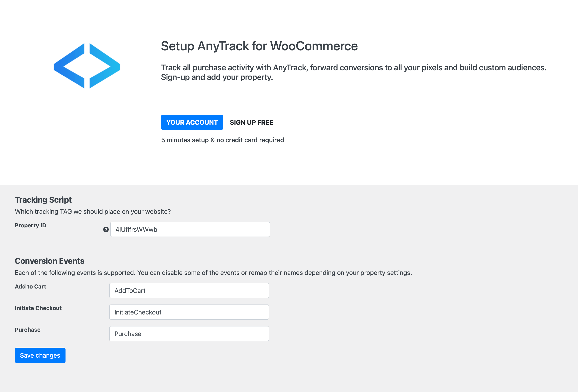Click the help question mark beside Property ID
The width and height of the screenshot is (578, 392).
[106, 230]
